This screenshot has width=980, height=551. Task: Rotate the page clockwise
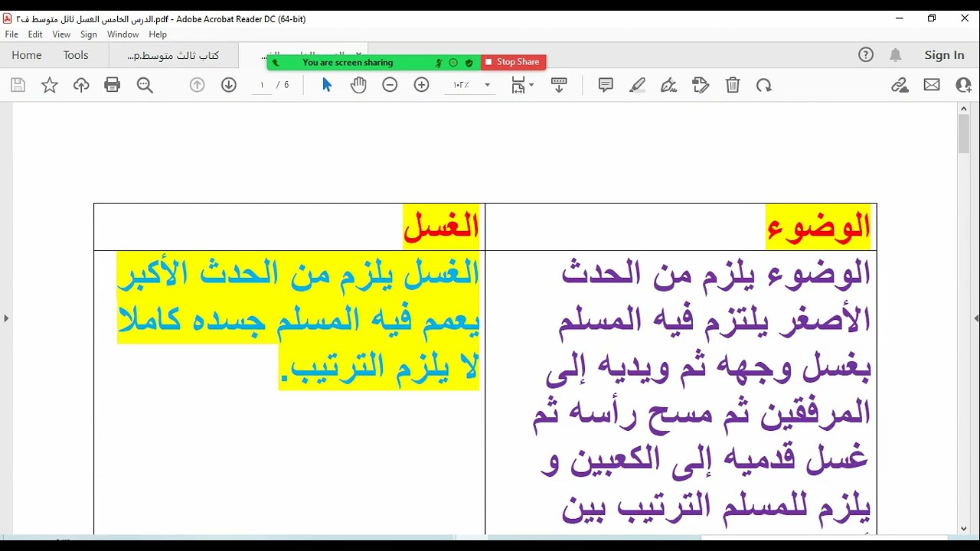click(x=764, y=85)
